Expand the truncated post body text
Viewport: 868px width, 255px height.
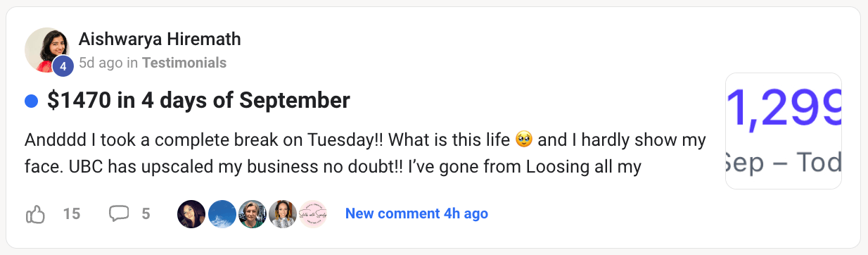coord(365,154)
